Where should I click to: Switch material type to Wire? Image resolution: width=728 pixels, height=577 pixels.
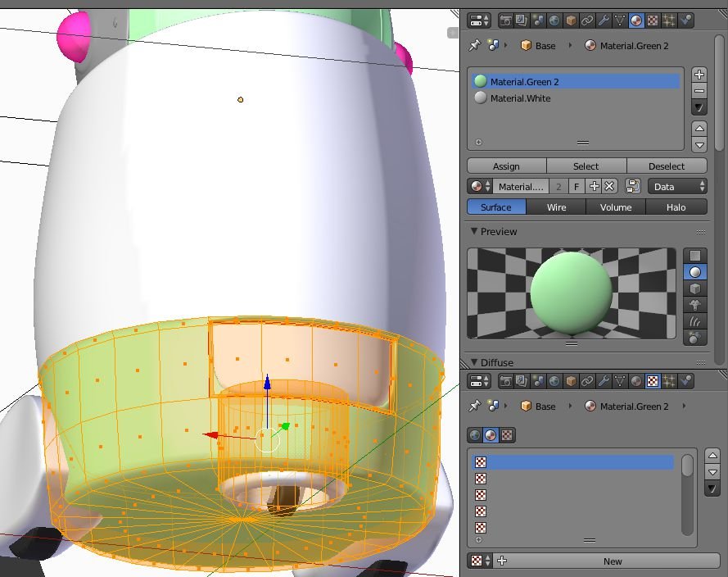556,207
